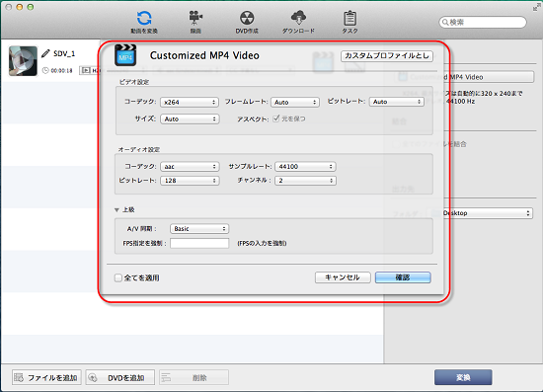Click the clock duration icon beside 00:00:18
Screen dimensions: 543x392
click(45, 70)
